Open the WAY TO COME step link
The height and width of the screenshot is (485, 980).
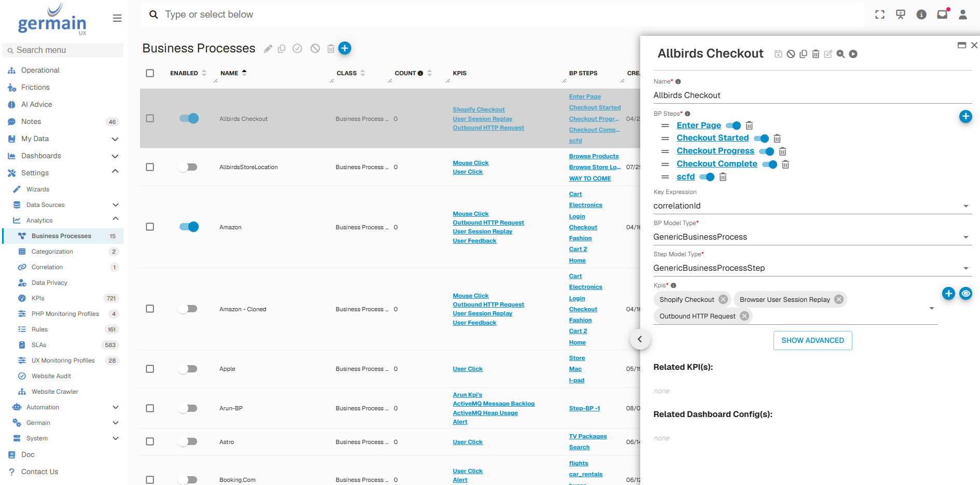click(590, 178)
